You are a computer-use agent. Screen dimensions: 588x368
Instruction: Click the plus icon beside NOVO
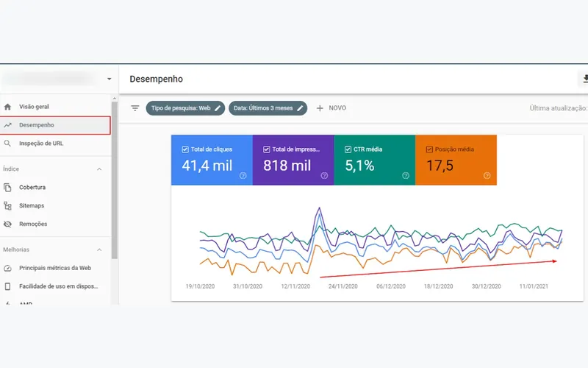(320, 108)
